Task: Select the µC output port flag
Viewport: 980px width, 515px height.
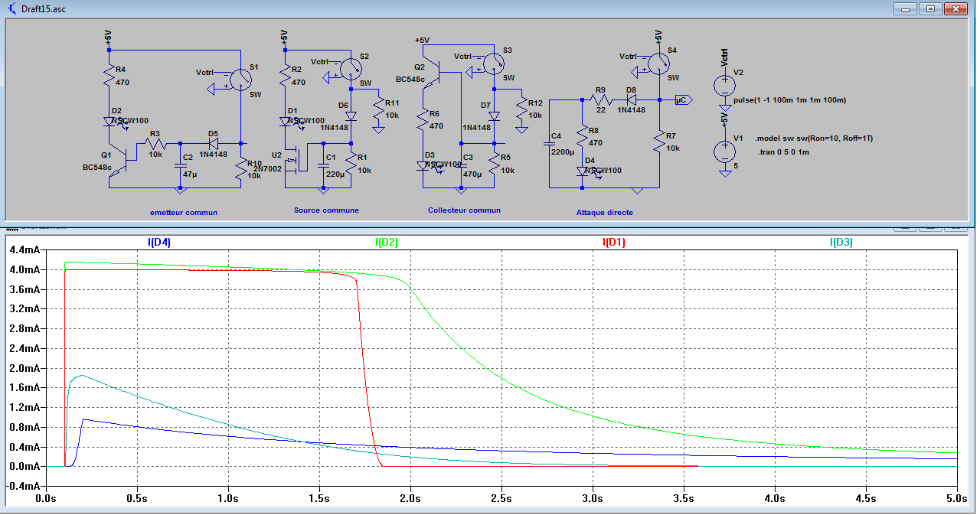Action: tap(684, 99)
